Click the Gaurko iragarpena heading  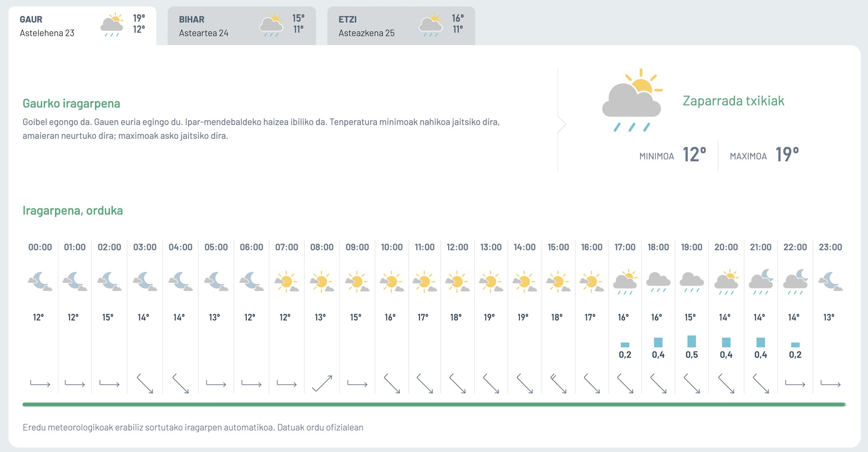click(x=71, y=104)
